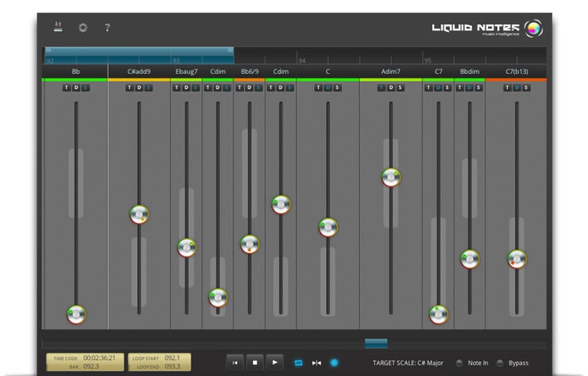Click the blue loop region on timeline
The height and width of the screenshot is (376, 588).
click(x=139, y=55)
